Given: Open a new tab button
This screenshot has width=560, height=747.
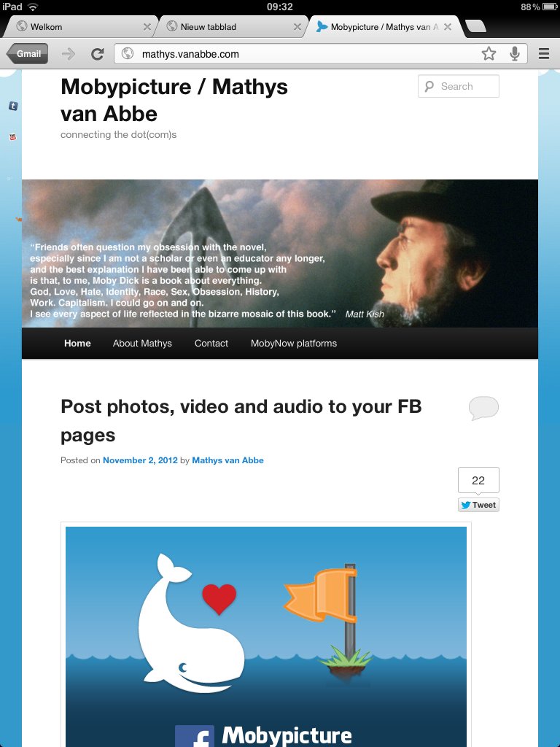Looking at the screenshot, I should pos(475,26).
